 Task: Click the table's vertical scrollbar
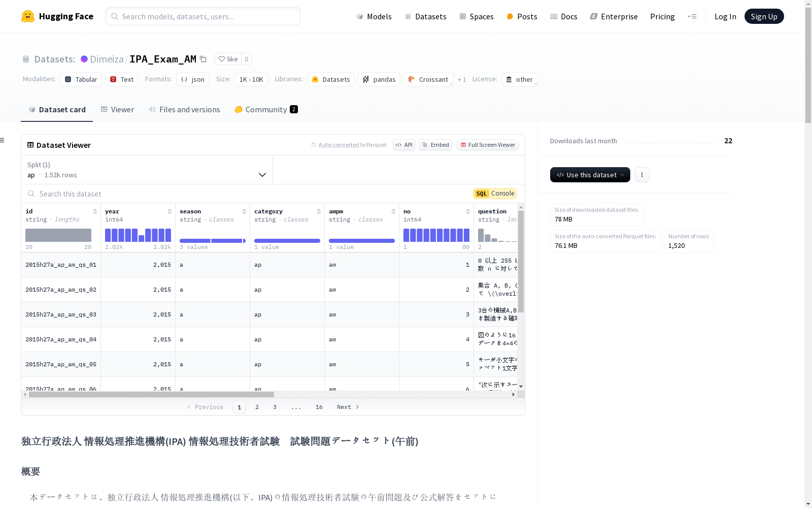point(521,262)
